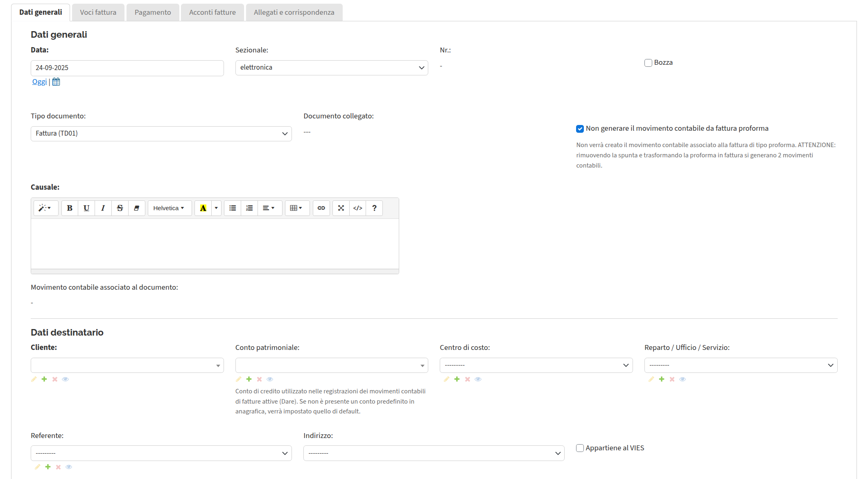Click the unordered list icon
Viewport: 868px width, 479px height.
(x=233, y=208)
